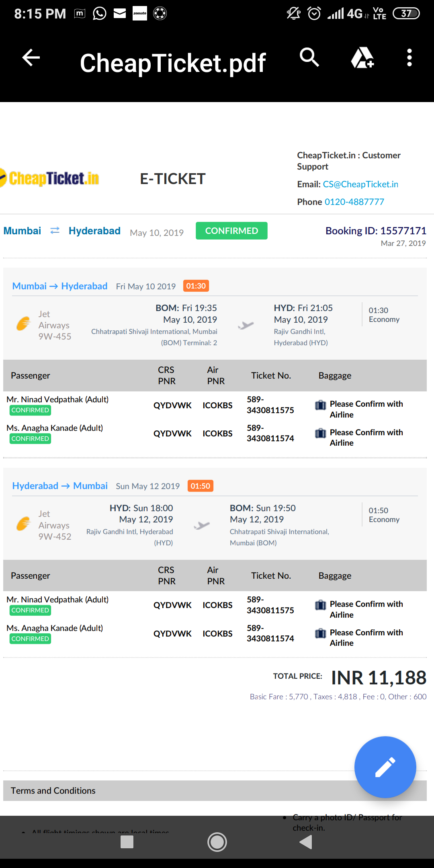Tap the Mumbai → Hyderabad flight heading
434x868 pixels.
59,286
